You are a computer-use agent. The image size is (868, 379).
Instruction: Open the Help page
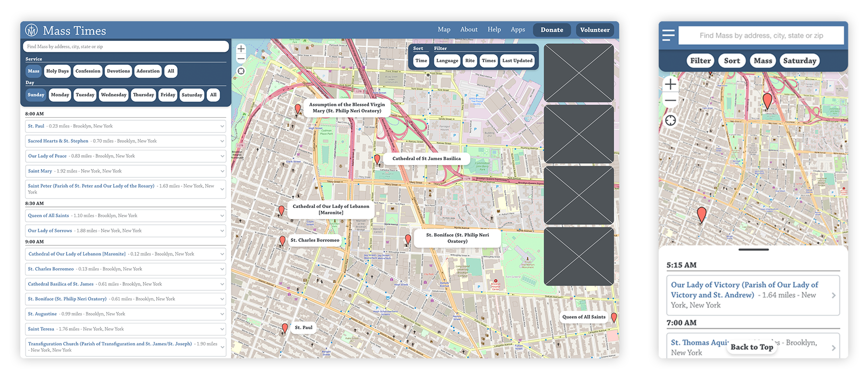(x=494, y=30)
